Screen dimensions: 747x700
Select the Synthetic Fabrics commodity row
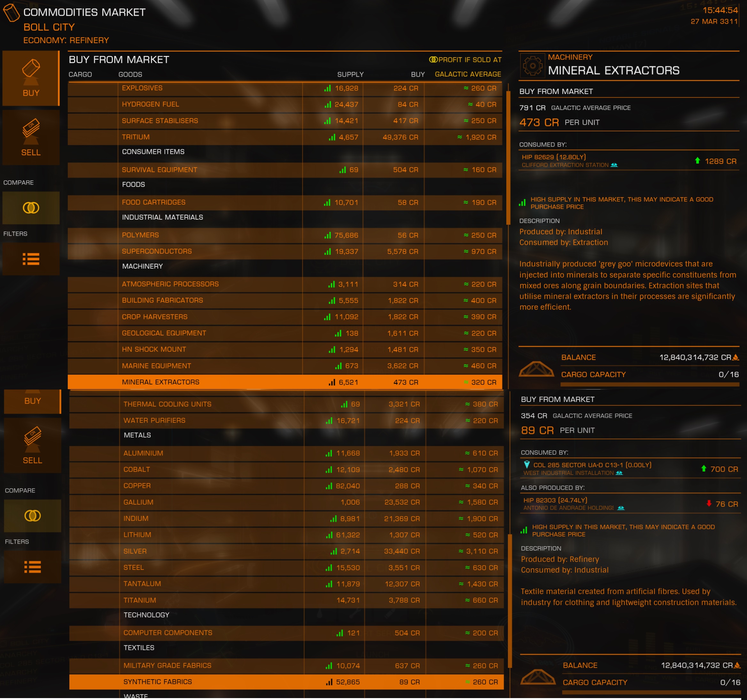click(286, 681)
